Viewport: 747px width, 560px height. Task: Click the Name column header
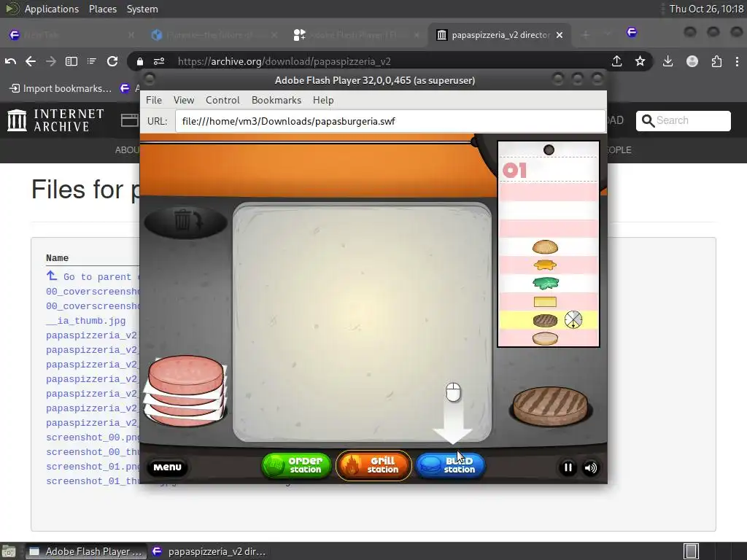click(57, 257)
